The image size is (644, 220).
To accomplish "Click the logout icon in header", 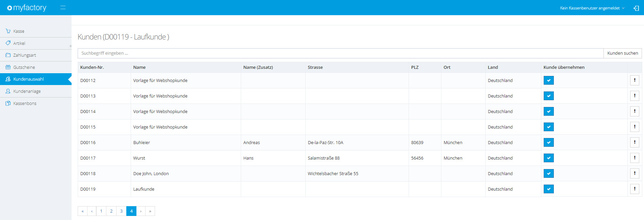I will pos(636,8).
